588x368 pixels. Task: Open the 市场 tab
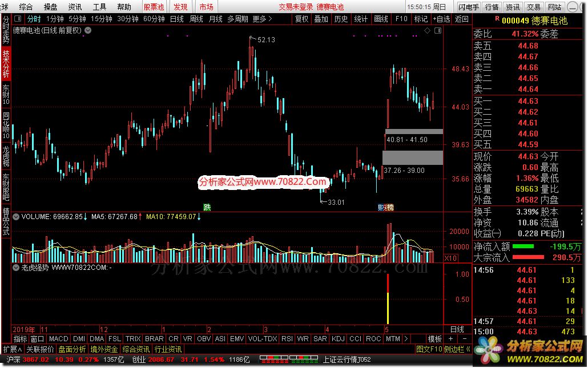206,7
